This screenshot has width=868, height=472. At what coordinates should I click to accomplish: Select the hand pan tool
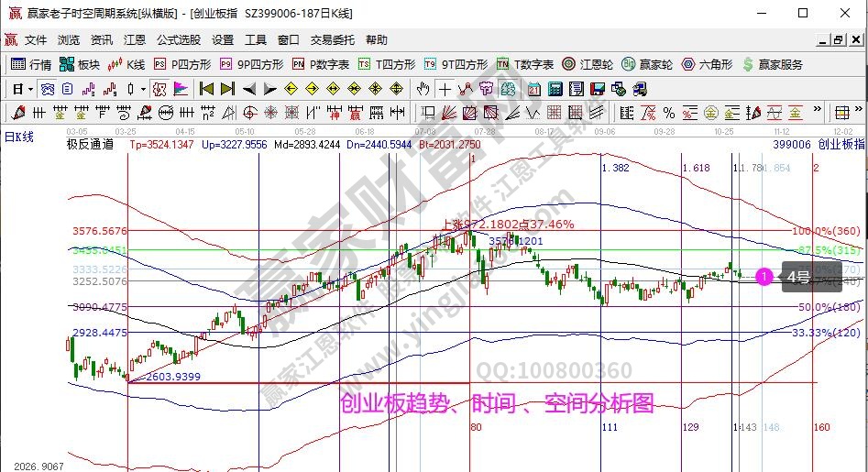pyautogui.click(x=423, y=89)
